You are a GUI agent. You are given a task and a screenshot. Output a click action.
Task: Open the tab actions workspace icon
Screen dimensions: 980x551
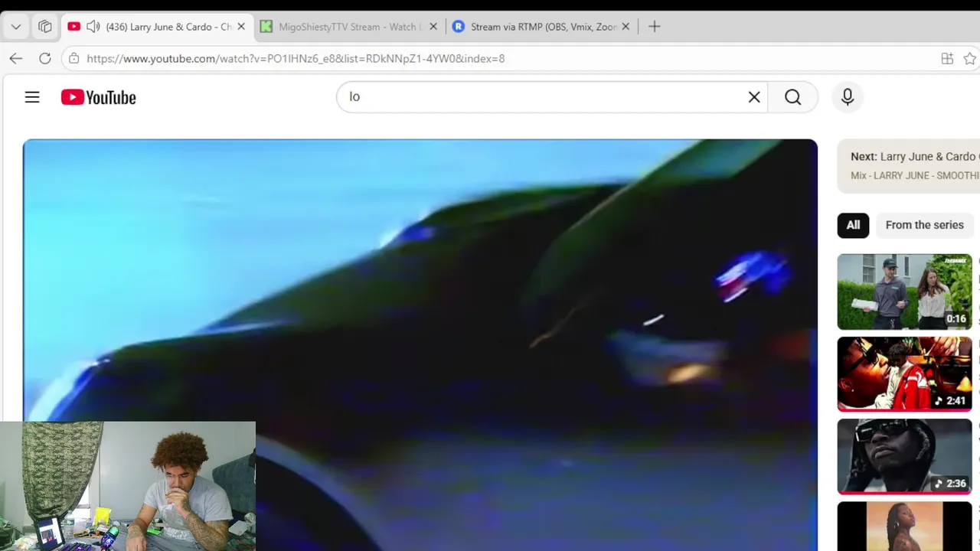(x=45, y=27)
